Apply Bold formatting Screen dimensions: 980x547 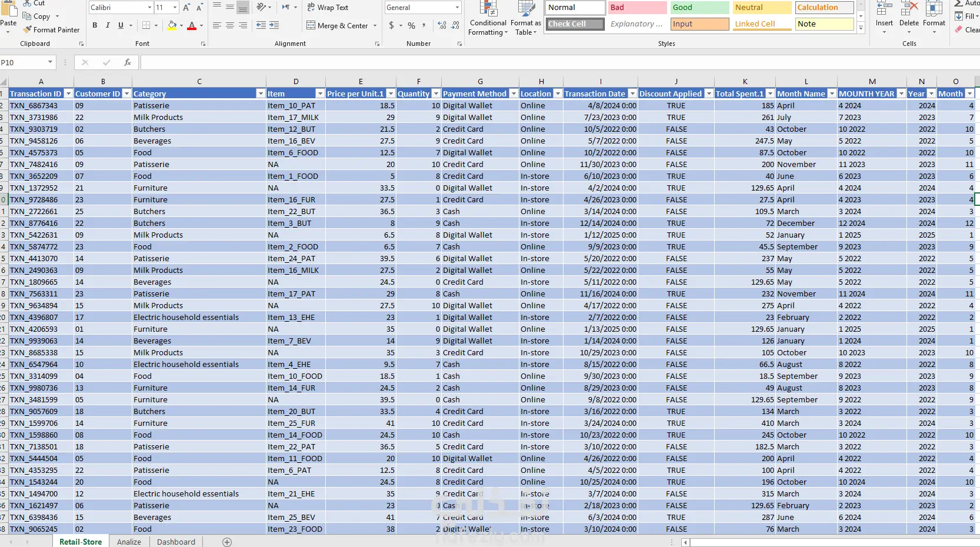click(95, 25)
